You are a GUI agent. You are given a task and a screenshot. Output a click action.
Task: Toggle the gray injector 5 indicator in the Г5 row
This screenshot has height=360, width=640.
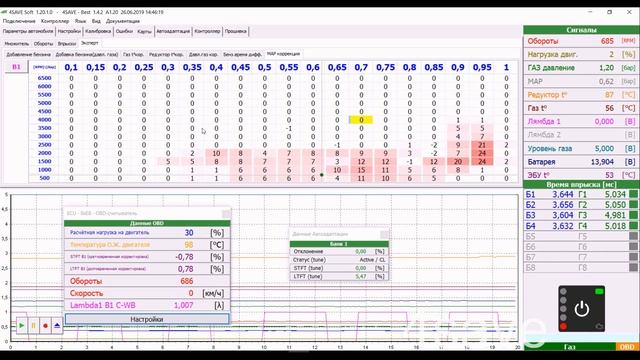tap(634, 236)
